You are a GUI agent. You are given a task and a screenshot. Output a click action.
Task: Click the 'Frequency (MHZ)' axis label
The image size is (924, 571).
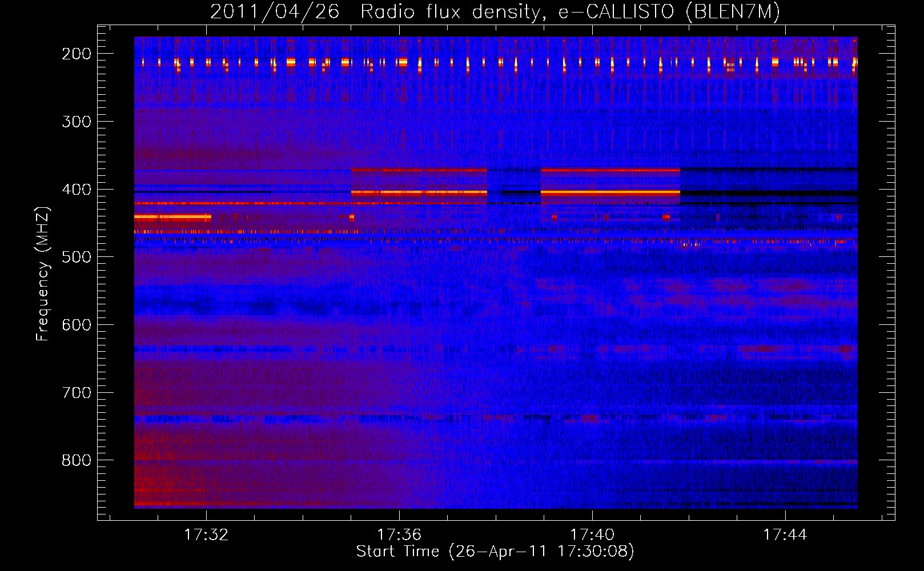(43, 274)
